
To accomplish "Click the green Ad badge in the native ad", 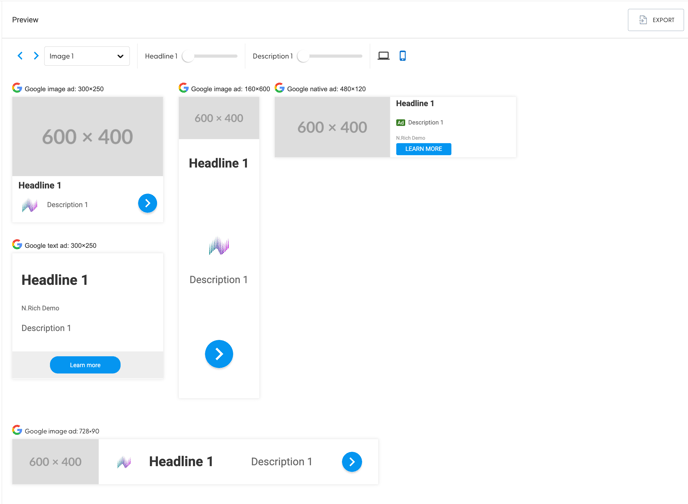I will pyautogui.click(x=401, y=123).
